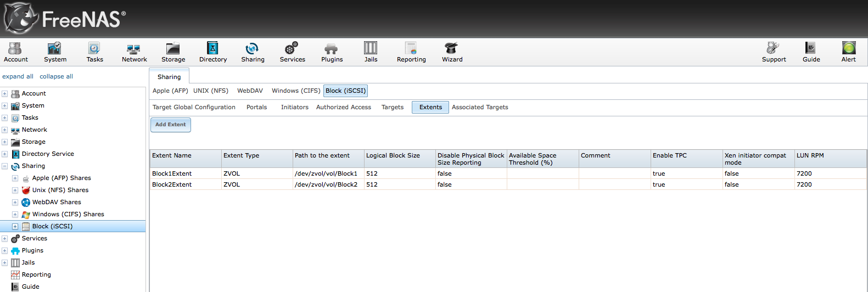Expand the Apple (AFP) Shares node
The height and width of the screenshot is (292, 868).
[x=15, y=178]
